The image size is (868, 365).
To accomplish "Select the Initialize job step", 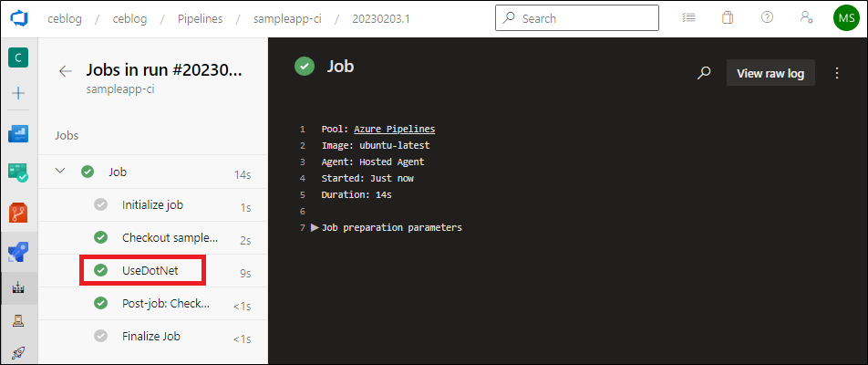I will (x=153, y=205).
